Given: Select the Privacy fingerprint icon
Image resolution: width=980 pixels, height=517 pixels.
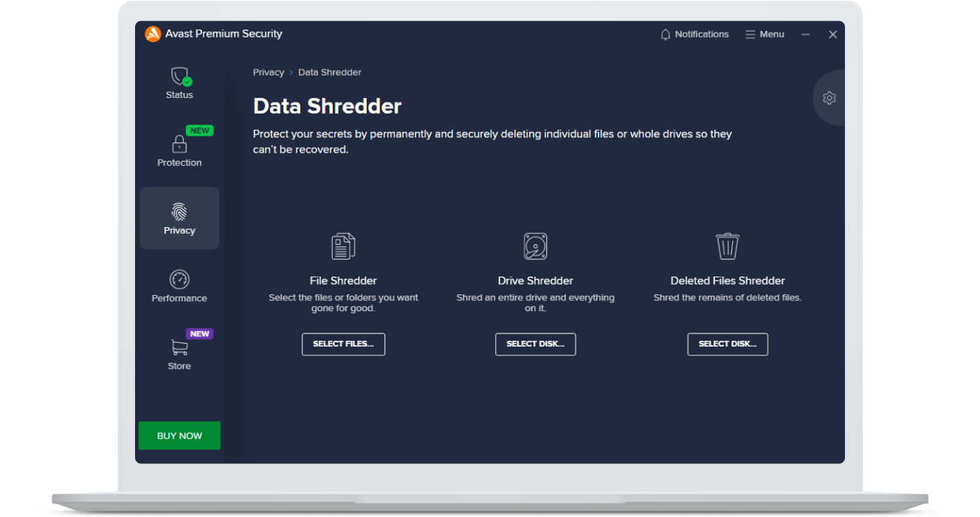Looking at the screenshot, I should (x=179, y=212).
